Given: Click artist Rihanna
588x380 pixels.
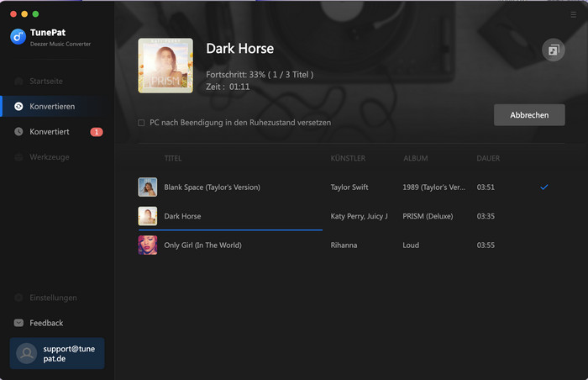Looking at the screenshot, I should tap(344, 245).
